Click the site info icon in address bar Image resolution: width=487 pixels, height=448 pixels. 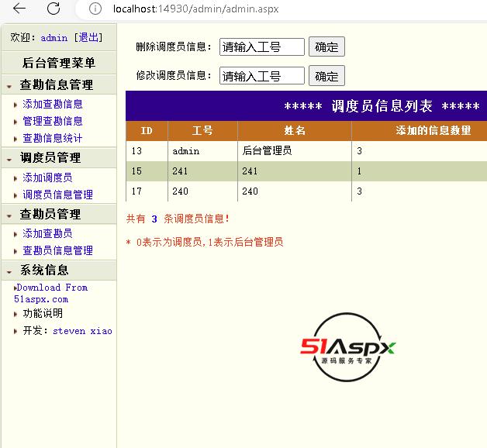pyautogui.click(x=95, y=9)
